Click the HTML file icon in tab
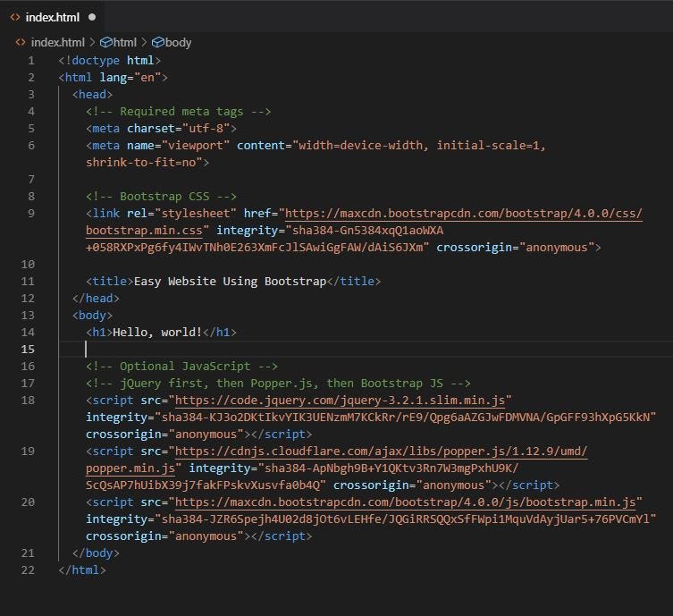This screenshot has height=616, width=673. click(x=15, y=17)
